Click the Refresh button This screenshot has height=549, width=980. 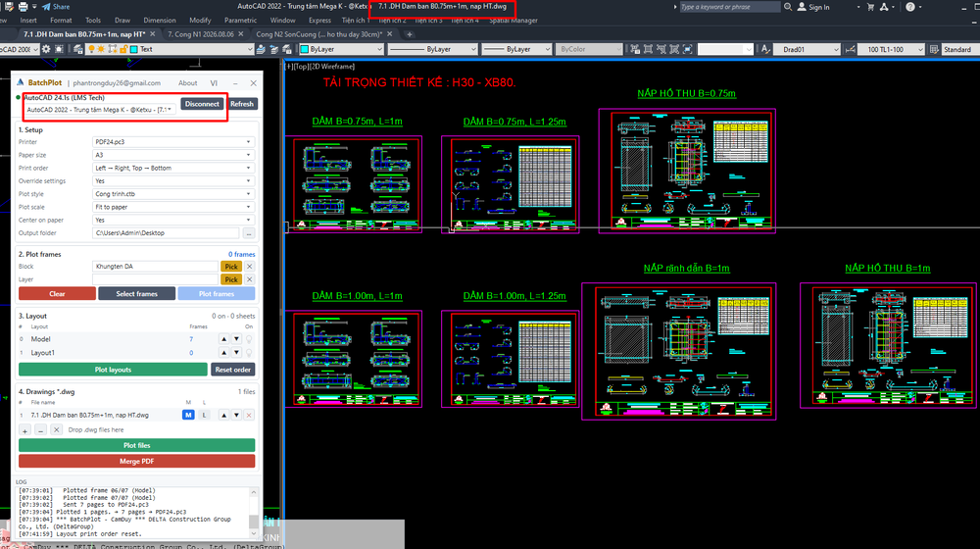[x=242, y=104]
